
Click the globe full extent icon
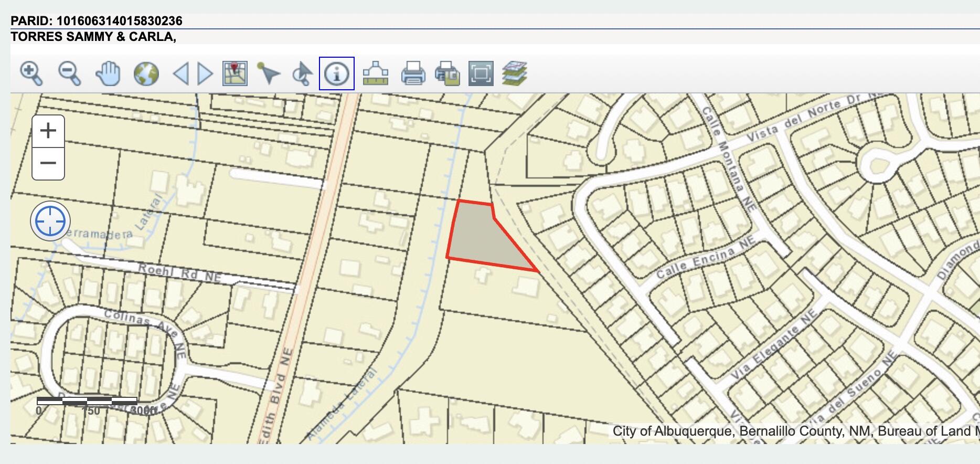pyautogui.click(x=146, y=73)
